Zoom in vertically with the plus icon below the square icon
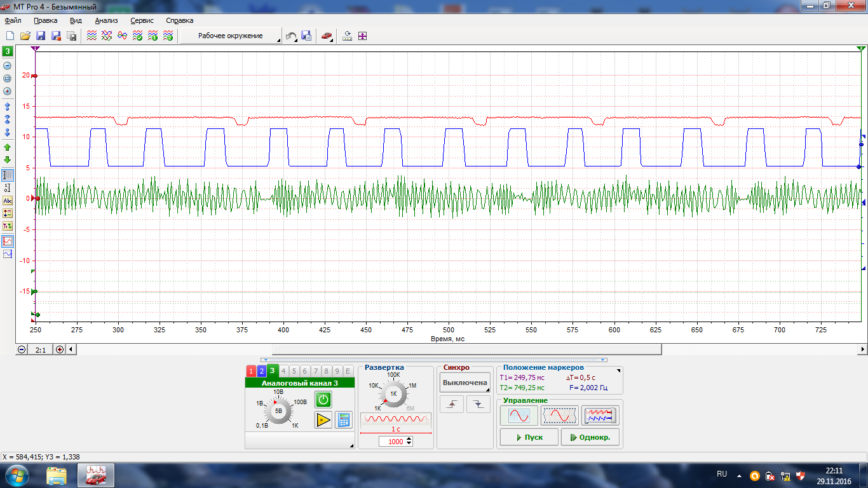This screenshot has width=868, height=488. click(x=8, y=91)
